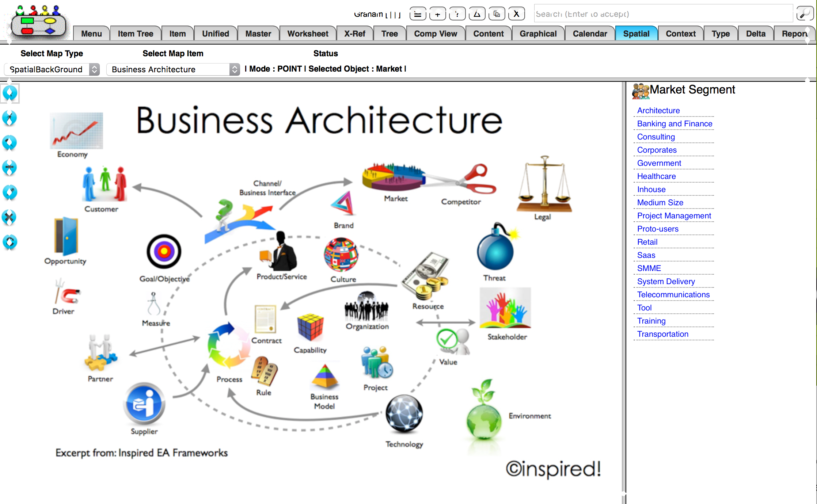Viewport: 817px width, 504px height.
Task: Click the plus add toolbar button
Action: click(x=437, y=14)
